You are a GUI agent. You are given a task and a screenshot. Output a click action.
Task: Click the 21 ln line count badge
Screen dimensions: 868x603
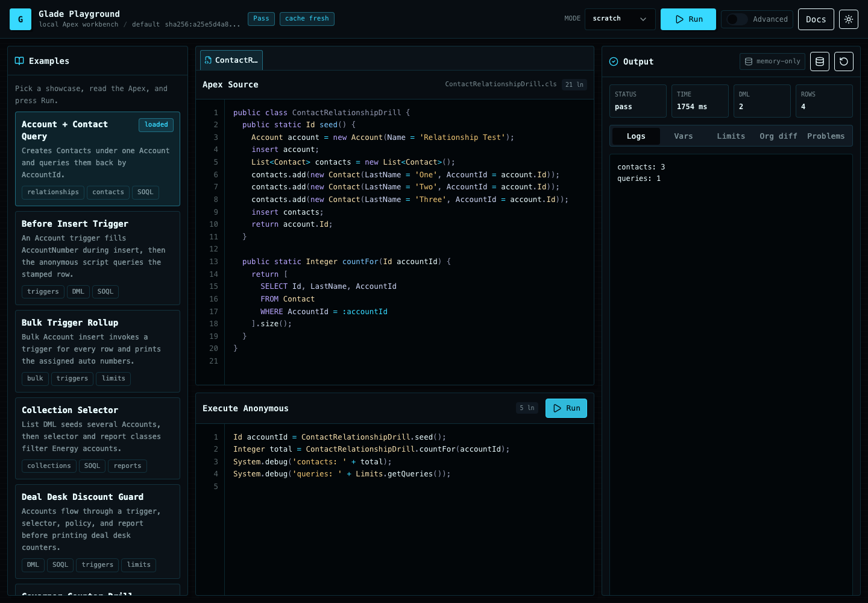[x=574, y=85]
